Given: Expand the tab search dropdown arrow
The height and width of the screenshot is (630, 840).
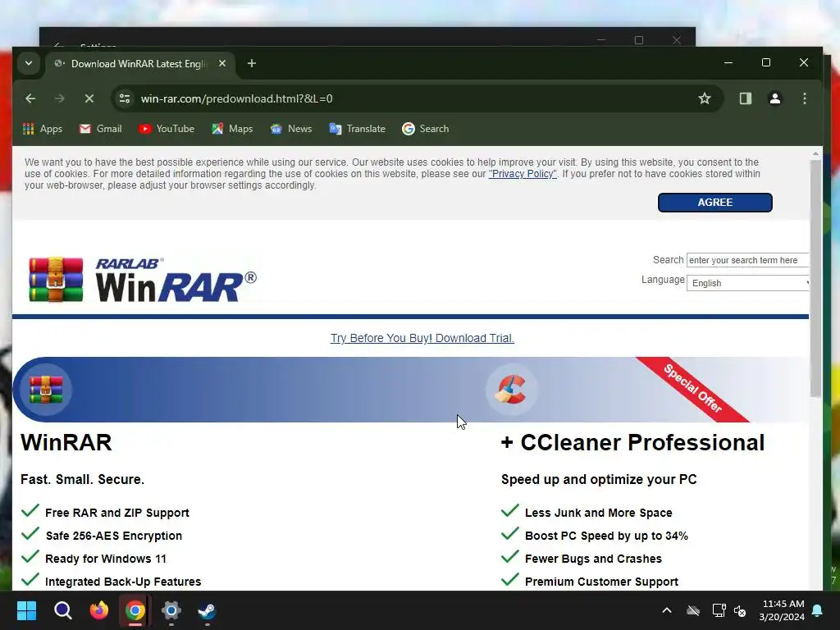Looking at the screenshot, I should 29,64.
